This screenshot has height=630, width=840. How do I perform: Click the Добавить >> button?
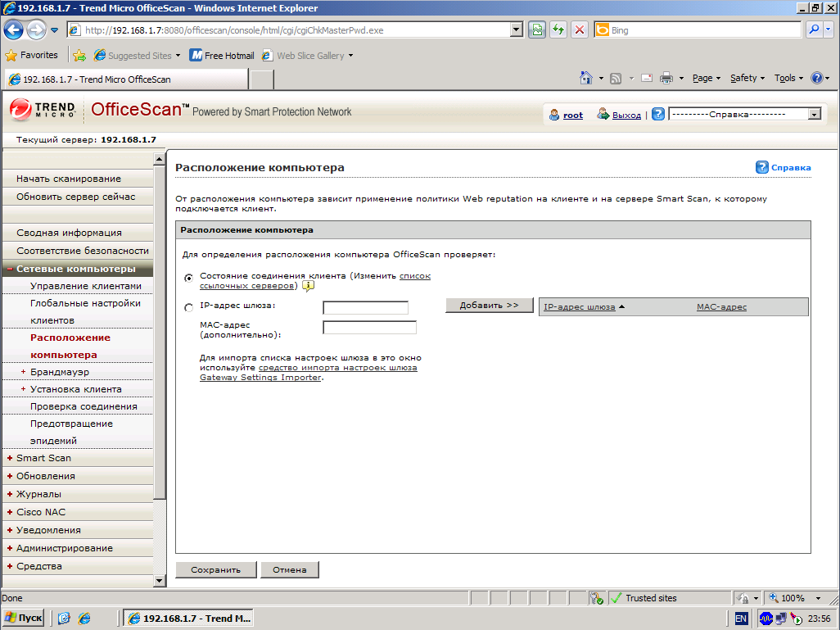[489, 305]
